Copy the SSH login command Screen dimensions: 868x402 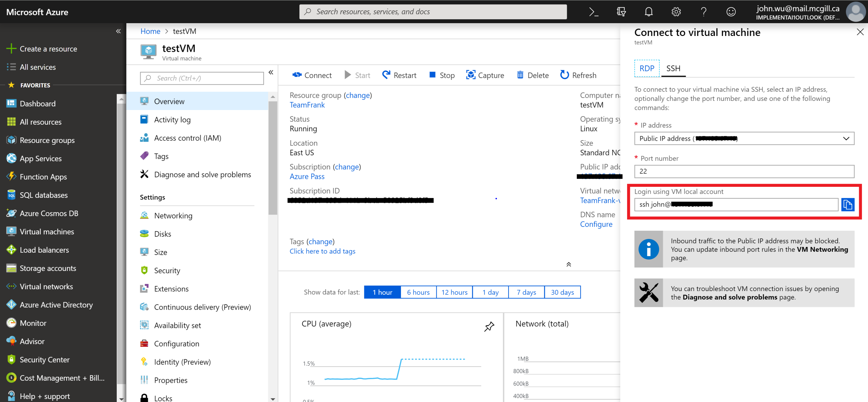(x=848, y=205)
